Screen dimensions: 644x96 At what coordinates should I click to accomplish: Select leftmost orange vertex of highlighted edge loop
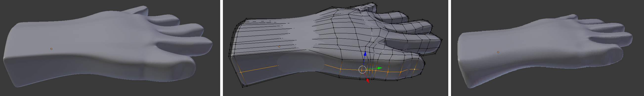click(x=241, y=72)
